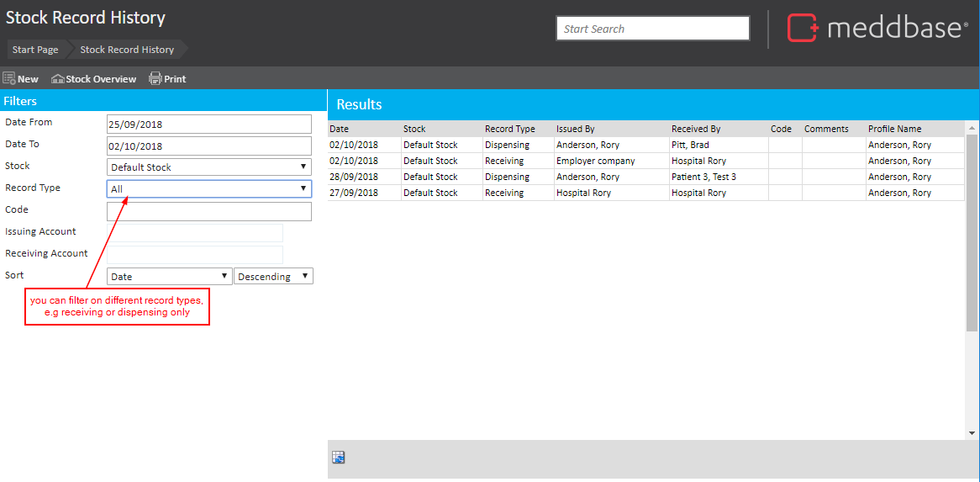Click the Issuing Account field
The height and width of the screenshot is (482, 980).
(195, 233)
